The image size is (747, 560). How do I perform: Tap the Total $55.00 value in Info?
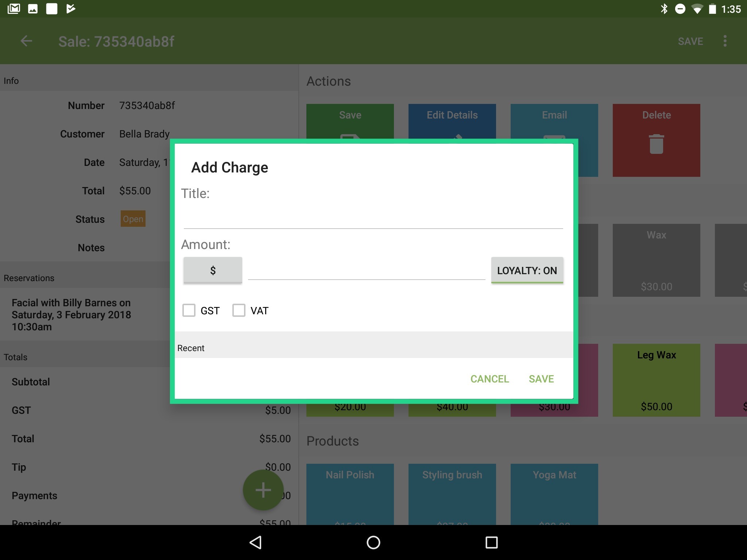pos(135,191)
